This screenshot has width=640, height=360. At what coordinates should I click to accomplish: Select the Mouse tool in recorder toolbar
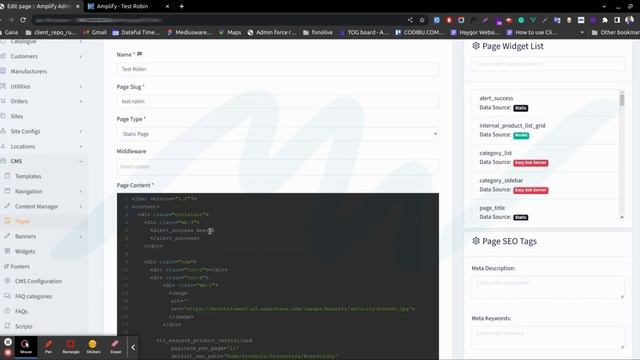(x=26, y=347)
